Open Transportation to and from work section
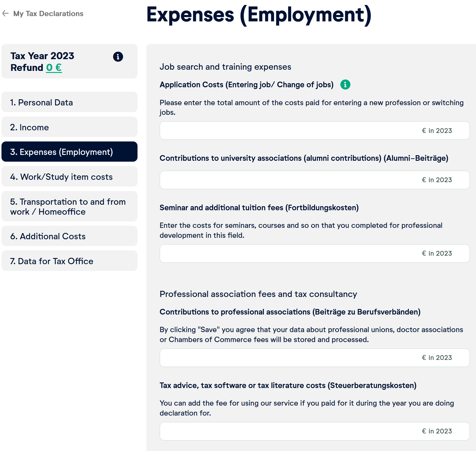 click(x=69, y=206)
